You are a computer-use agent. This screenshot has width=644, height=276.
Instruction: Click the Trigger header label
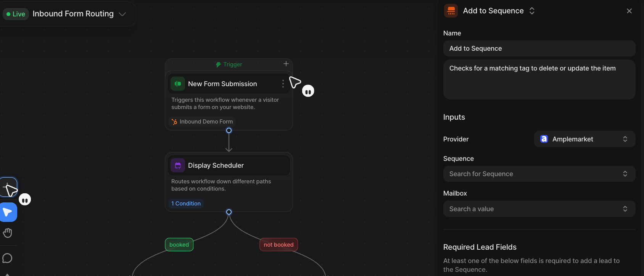(x=229, y=64)
